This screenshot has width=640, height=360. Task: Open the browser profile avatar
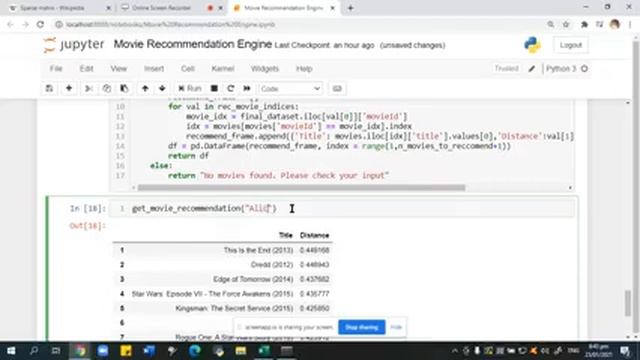click(x=615, y=24)
